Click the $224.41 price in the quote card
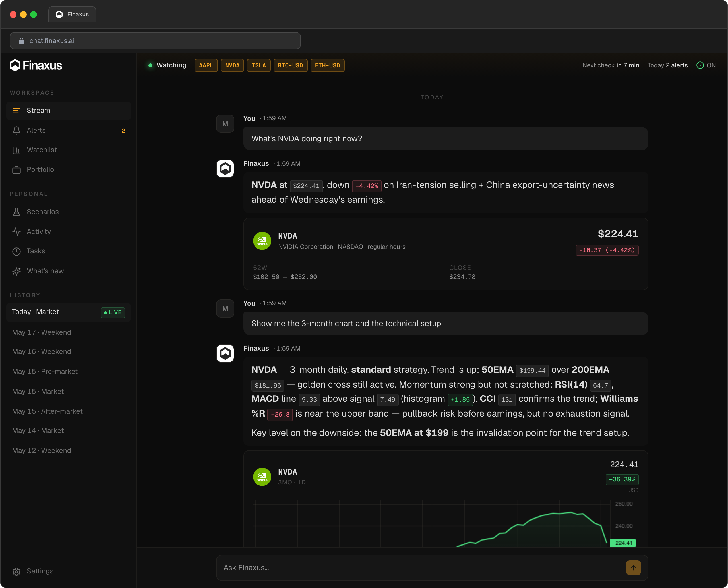Viewport: 728px width, 588px height. pos(618,234)
